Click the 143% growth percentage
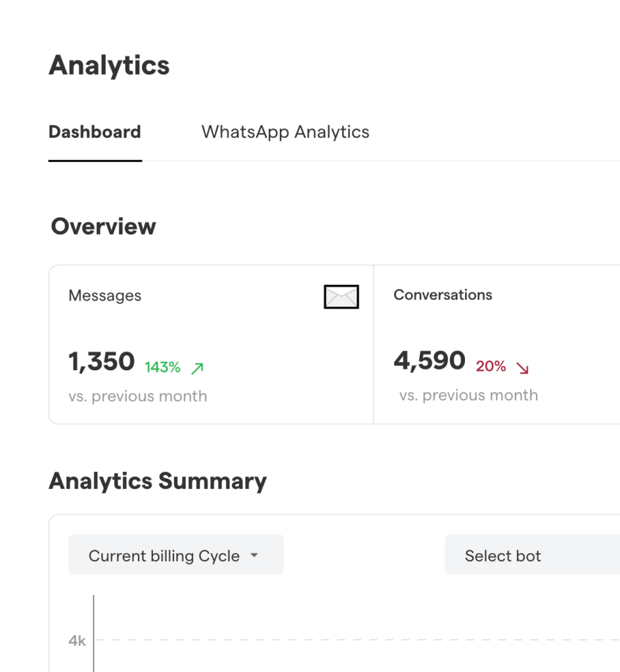The height and width of the screenshot is (672, 620). [162, 367]
